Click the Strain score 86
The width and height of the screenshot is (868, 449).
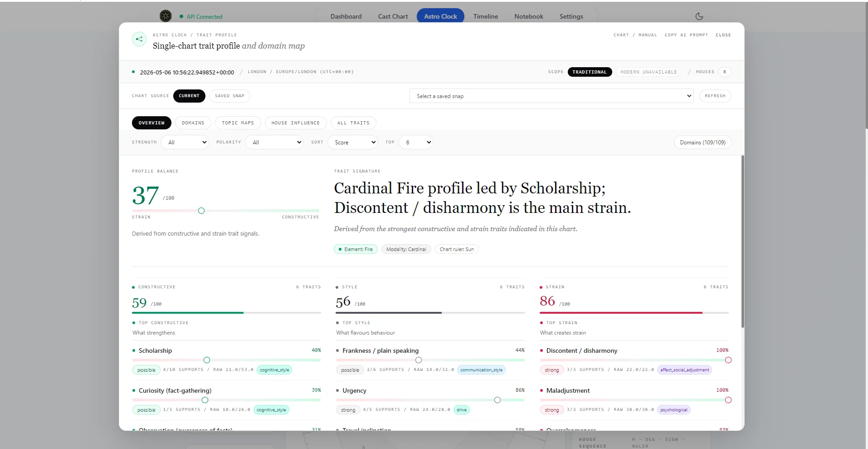[x=547, y=301]
